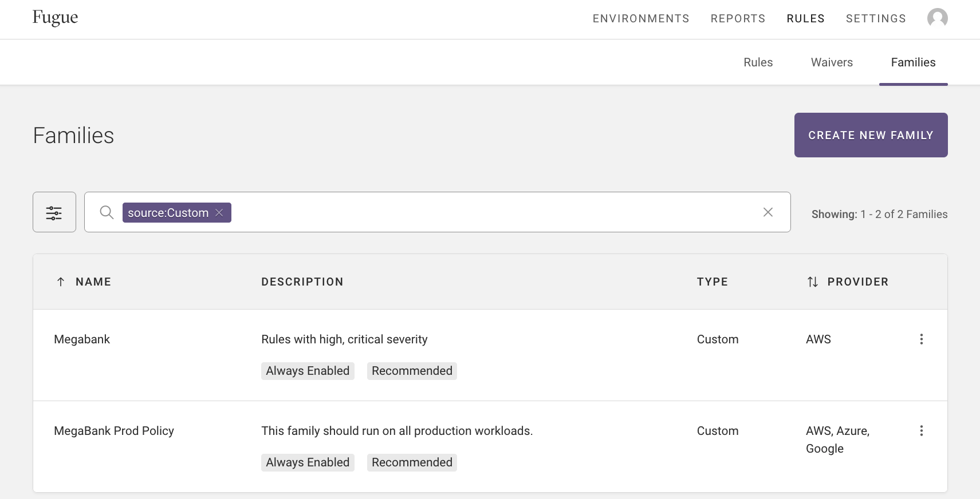980x499 pixels.
Task: Remove the source:Custom filter chip
Action: (x=219, y=212)
